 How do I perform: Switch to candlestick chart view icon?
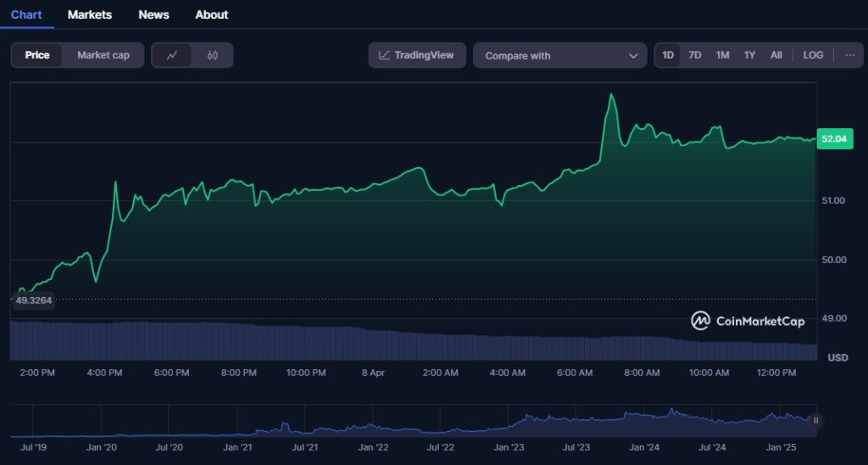[213, 55]
